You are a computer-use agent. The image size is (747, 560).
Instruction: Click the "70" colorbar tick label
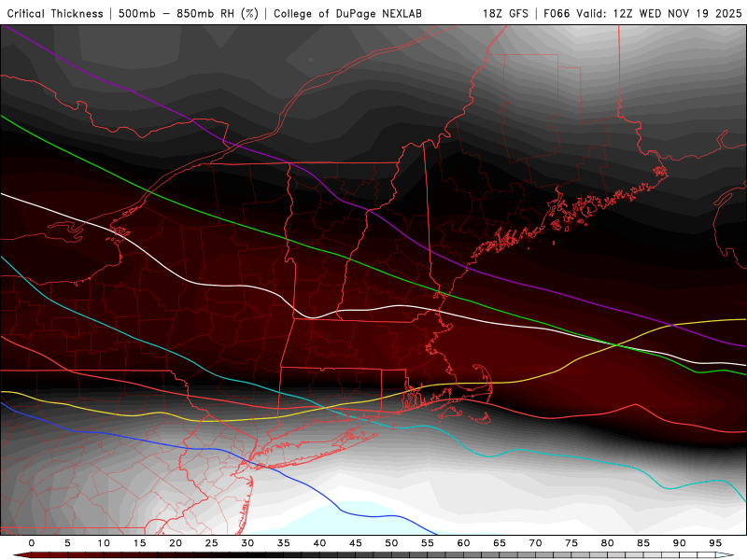pyautogui.click(x=535, y=543)
